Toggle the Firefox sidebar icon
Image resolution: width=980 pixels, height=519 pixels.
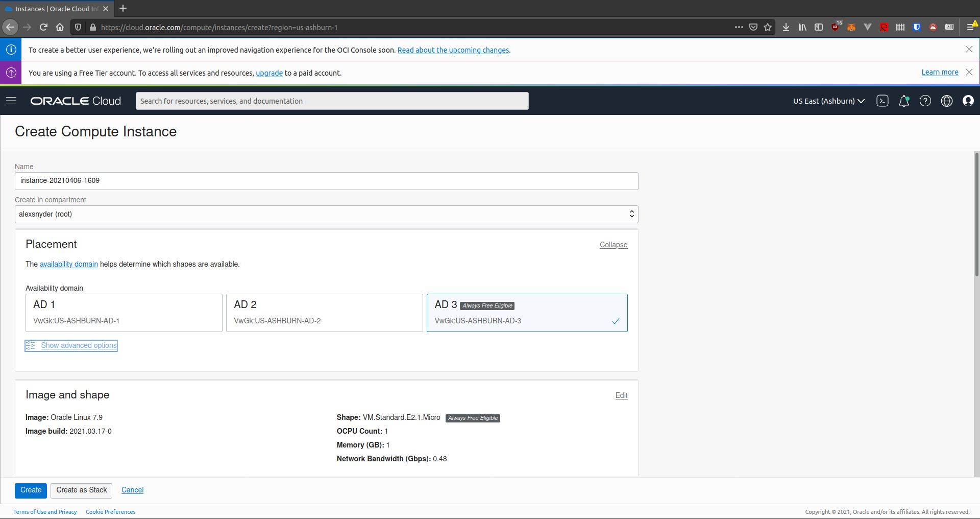[x=819, y=27]
